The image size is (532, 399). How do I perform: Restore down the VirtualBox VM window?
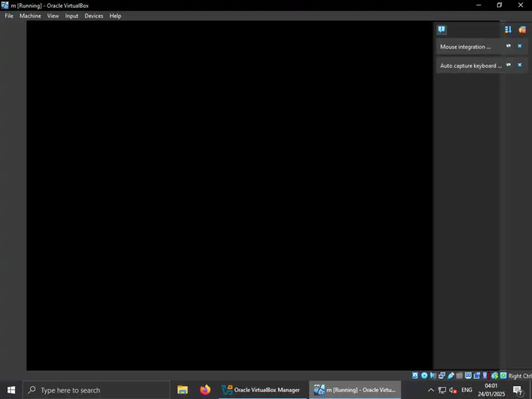click(499, 5)
